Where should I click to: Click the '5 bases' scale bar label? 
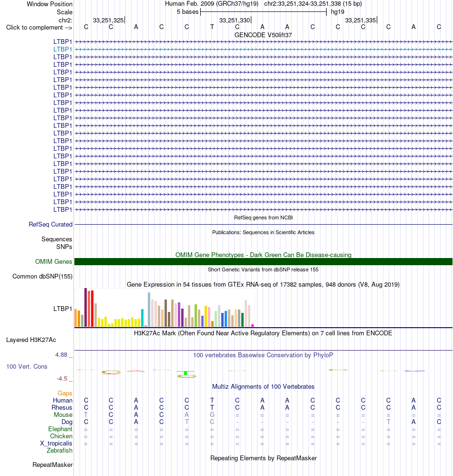point(187,12)
